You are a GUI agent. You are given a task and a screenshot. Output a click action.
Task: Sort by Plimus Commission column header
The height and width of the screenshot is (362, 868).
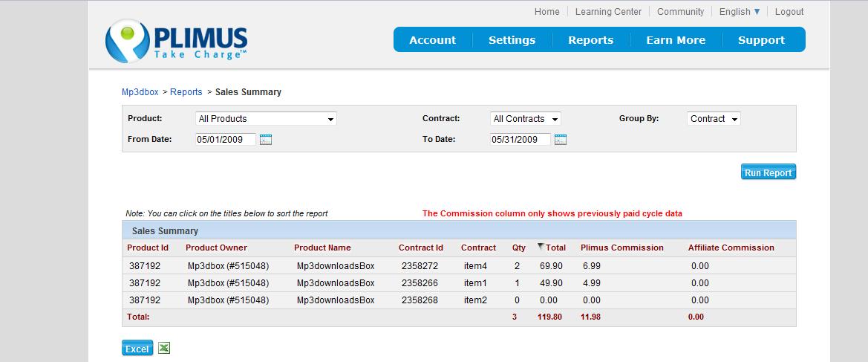[621, 248]
